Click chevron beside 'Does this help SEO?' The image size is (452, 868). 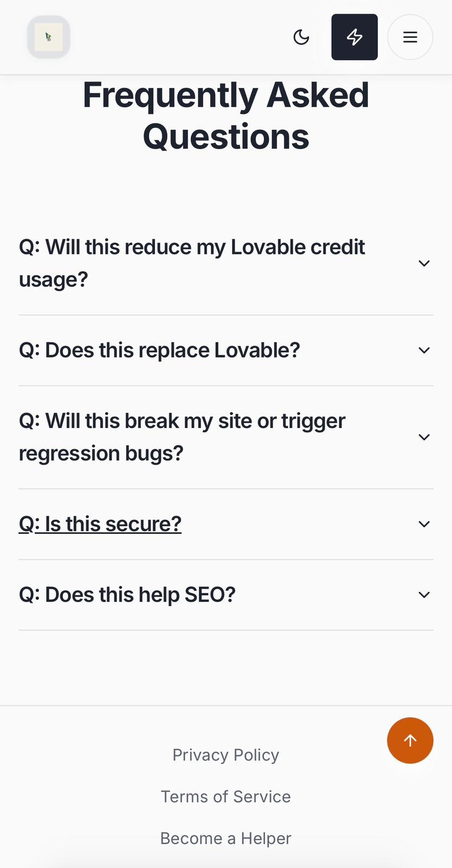[x=424, y=595]
